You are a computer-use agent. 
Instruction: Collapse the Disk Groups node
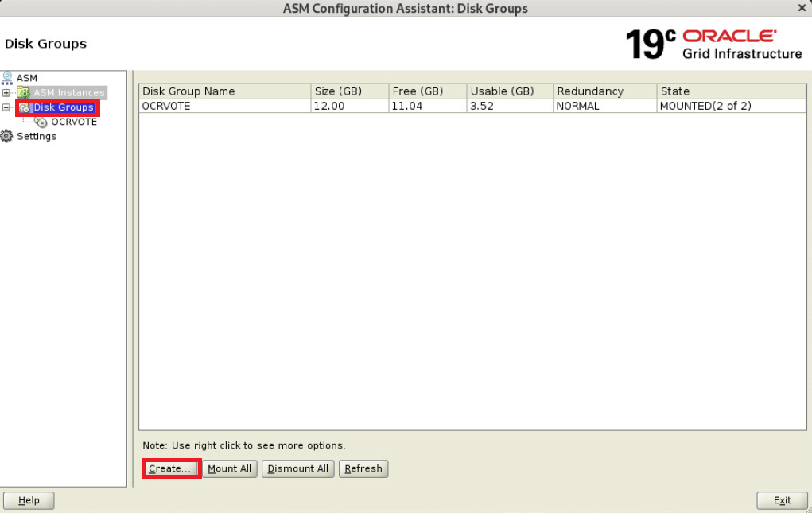(x=6, y=107)
